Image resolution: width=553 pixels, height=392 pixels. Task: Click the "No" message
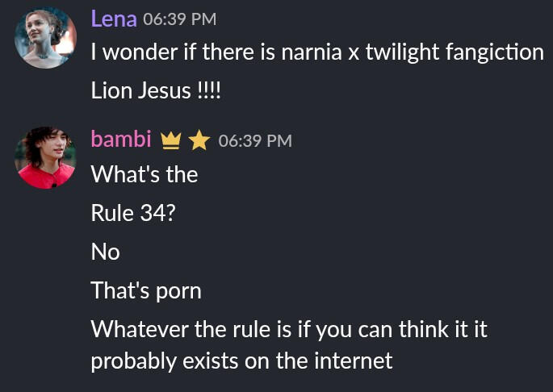pyautogui.click(x=105, y=252)
